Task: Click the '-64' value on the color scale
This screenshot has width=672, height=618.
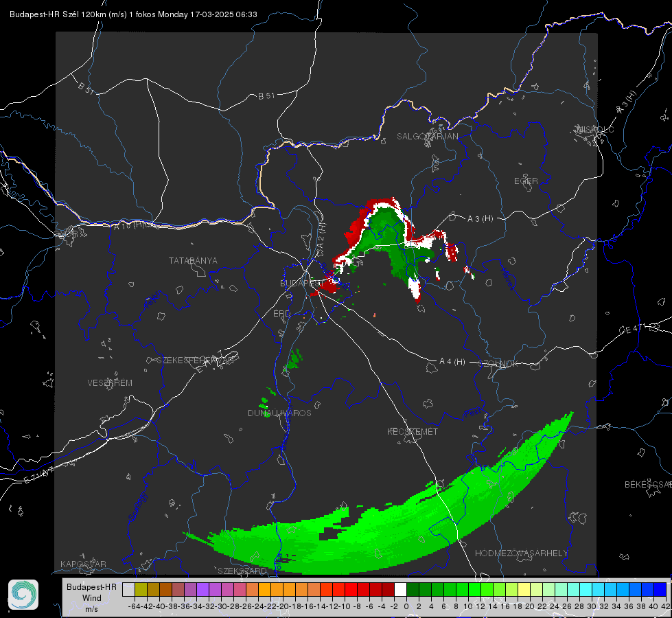Action: coord(135,606)
